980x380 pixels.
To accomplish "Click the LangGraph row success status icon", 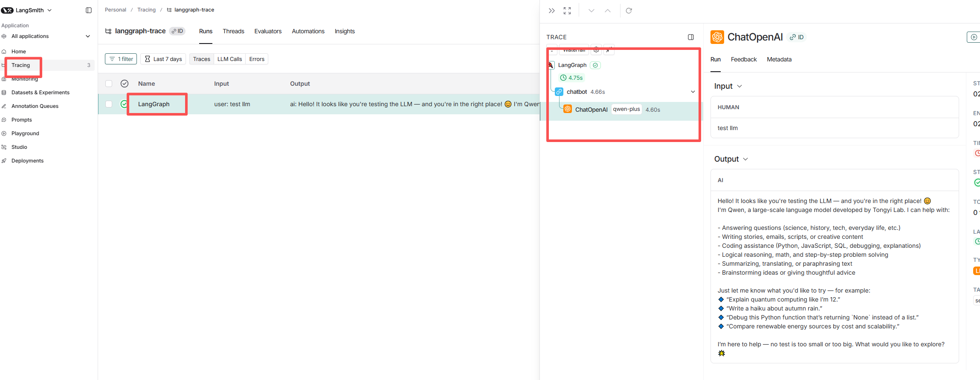I will [x=124, y=104].
